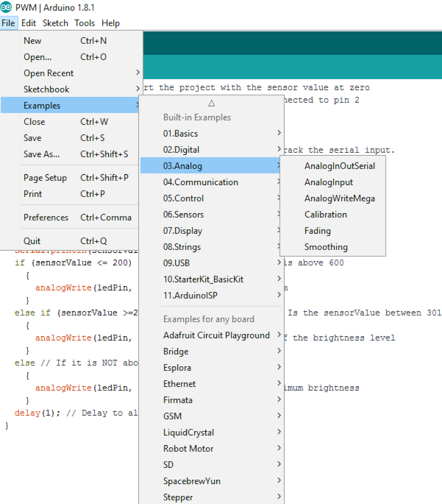Screen dimensions: 442x504
Task: Choose Save As... menu entry
Action: (70, 154)
